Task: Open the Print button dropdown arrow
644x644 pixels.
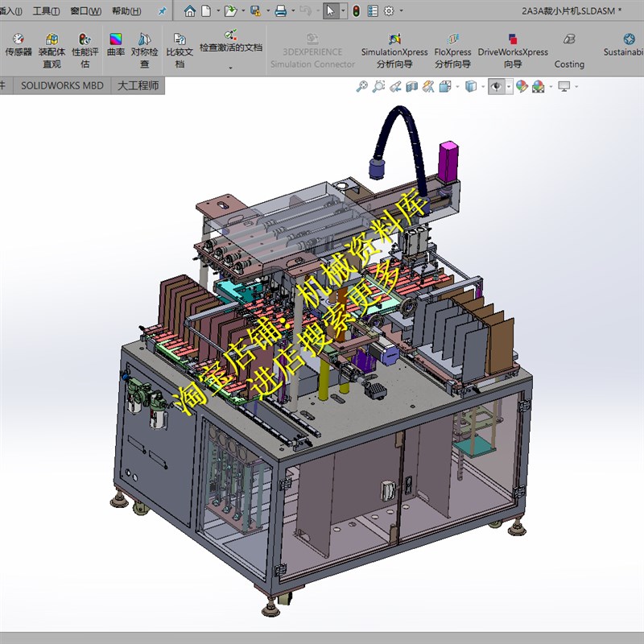Action: (293, 11)
